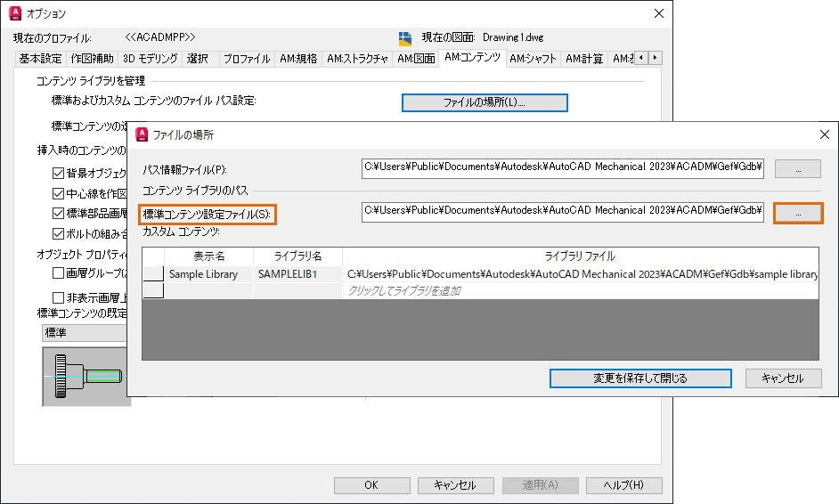Toggle the 背景オブジェクト checkbox
The height and width of the screenshot is (504, 839).
(58, 174)
